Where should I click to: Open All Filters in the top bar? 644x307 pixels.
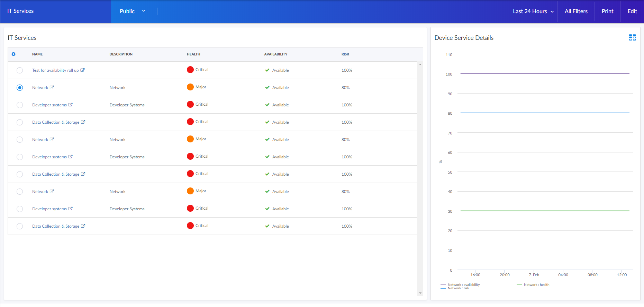click(x=576, y=11)
